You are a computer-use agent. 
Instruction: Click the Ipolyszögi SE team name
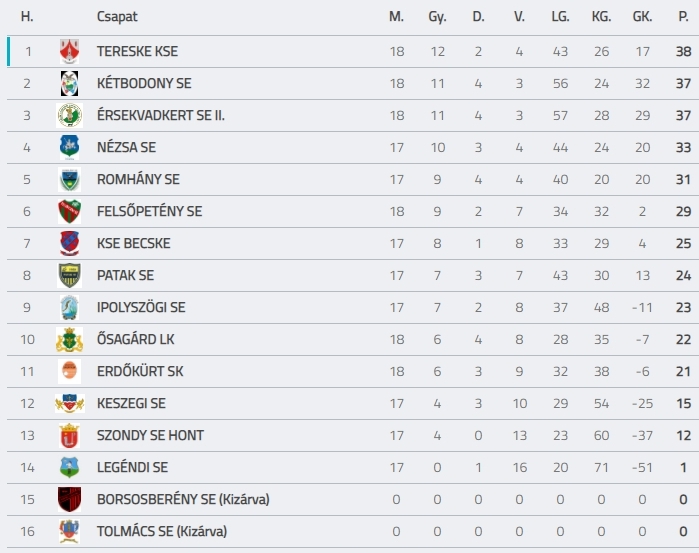click(x=141, y=308)
